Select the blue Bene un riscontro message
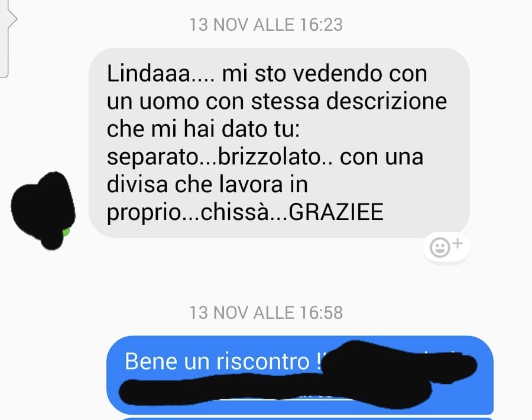The width and height of the screenshot is (532, 420). (x=300, y=375)
